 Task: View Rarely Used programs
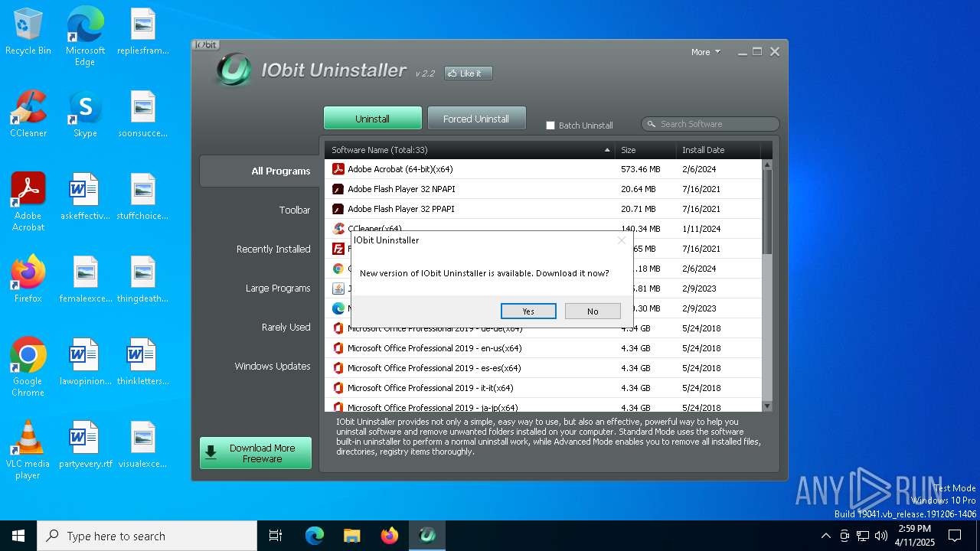(286, 327)
